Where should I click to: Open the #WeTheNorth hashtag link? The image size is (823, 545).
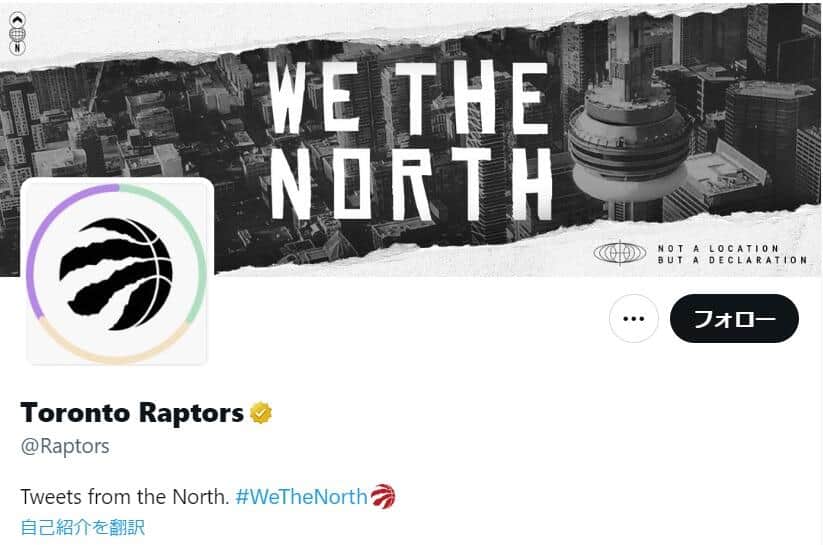tap(301, 496)
